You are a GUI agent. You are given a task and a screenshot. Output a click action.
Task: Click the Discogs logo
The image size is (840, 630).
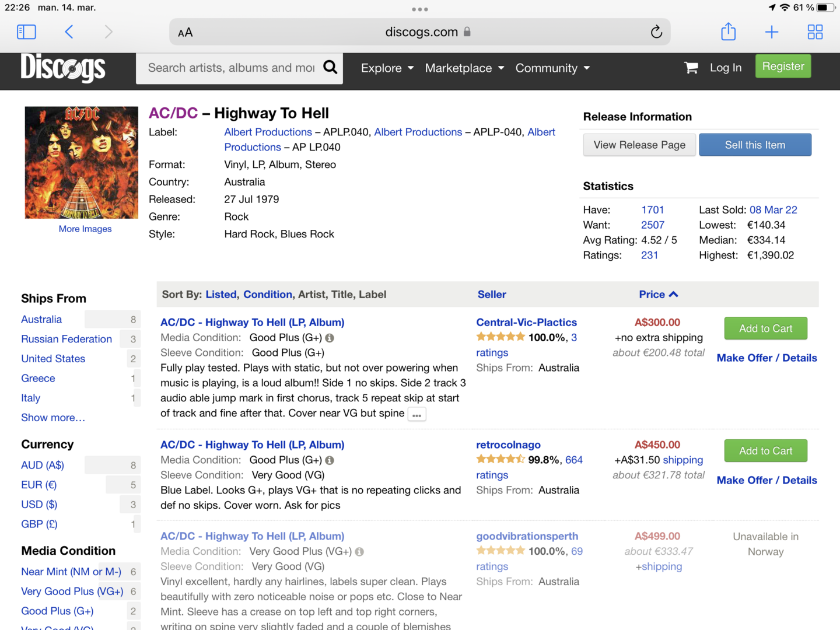point(63,68)
